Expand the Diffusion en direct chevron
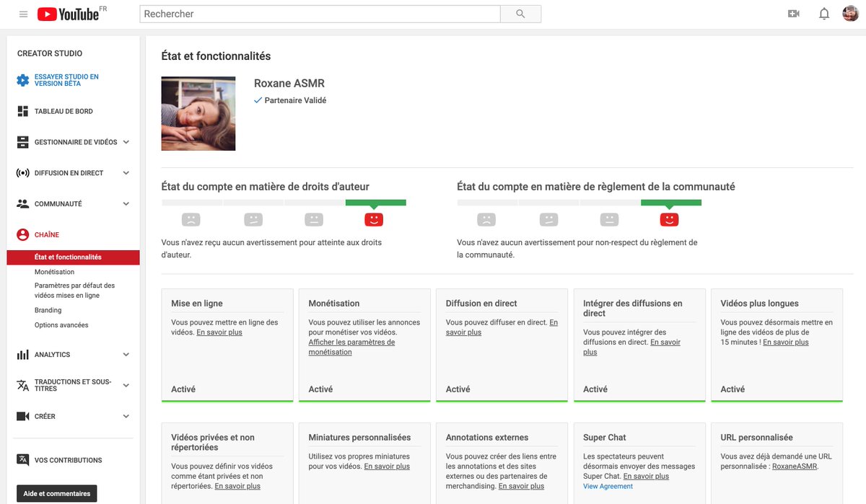Image resolution: width=866 pixels, height=504 pixels. (126, 173)
